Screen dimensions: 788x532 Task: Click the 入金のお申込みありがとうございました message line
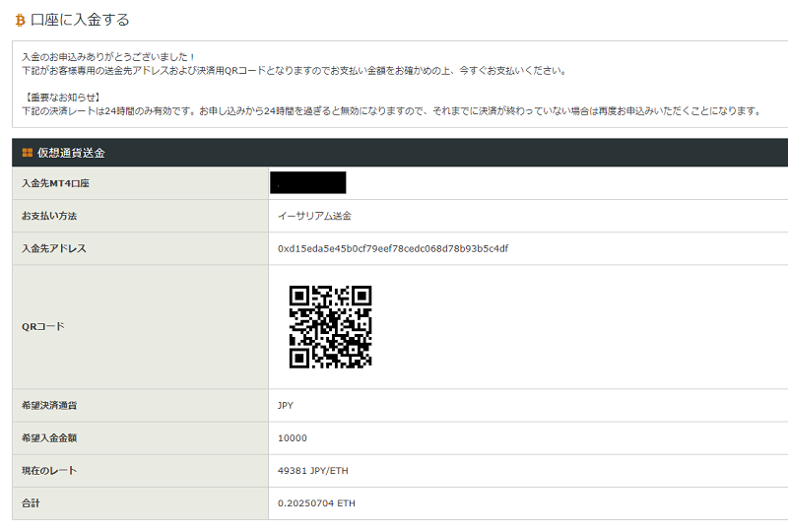[x=108, y=57]
